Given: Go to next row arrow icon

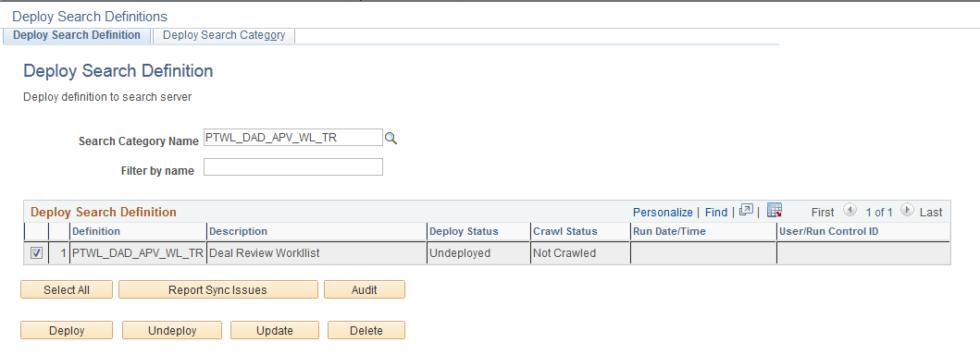Looking at the screenshot, I should [907, 210].
